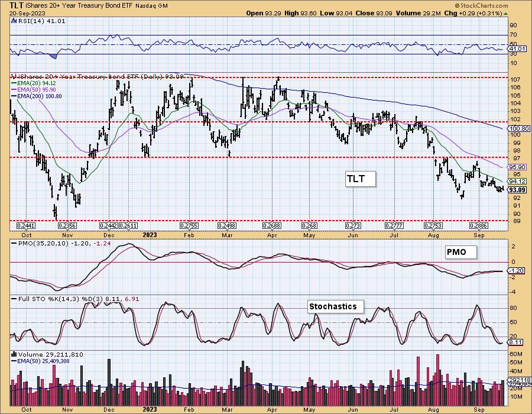532x414 pixels.
Task: Click the iShares 20+ Year Treasury Bond ETF header title
Action: (80, 5)
